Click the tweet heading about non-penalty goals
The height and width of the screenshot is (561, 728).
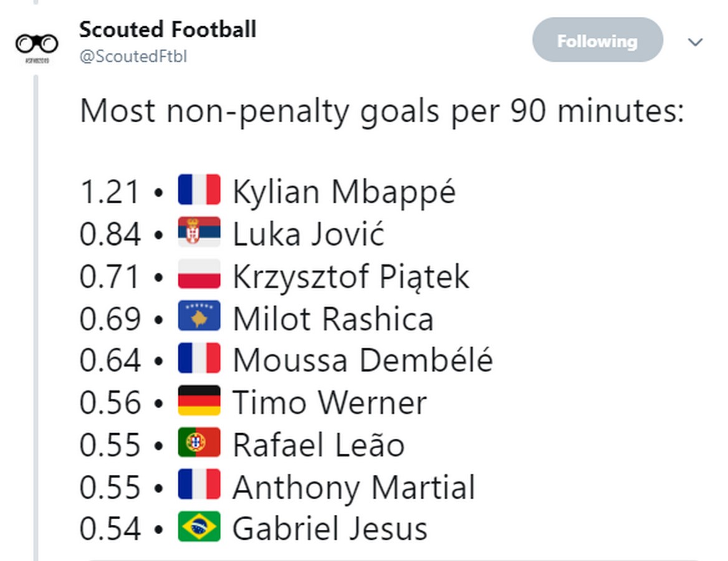382,112
